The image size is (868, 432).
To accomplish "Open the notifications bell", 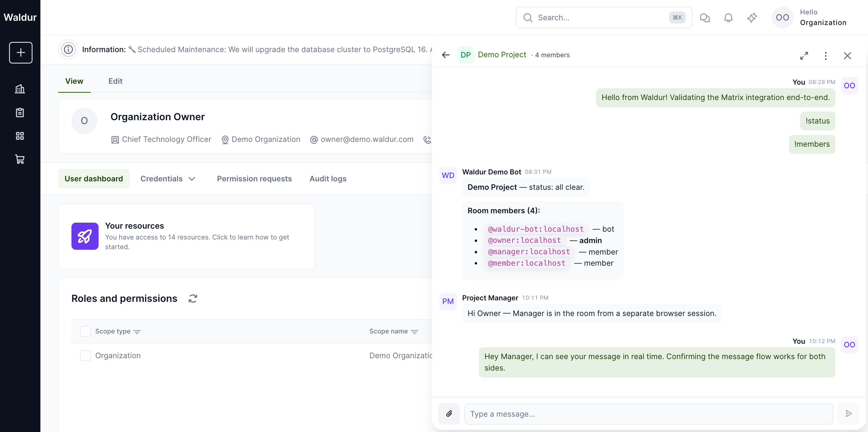I will pyautogui.click(x=728, y=17).
